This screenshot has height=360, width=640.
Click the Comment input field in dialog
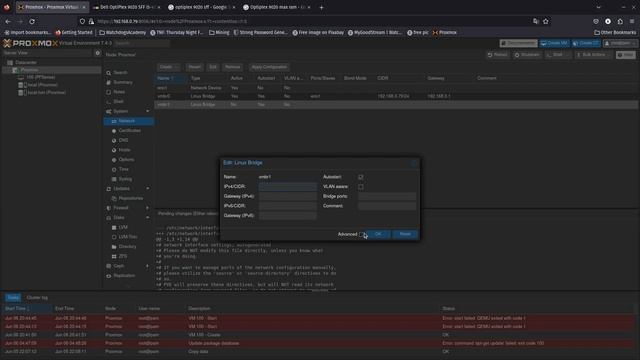(x=387, y=206)
